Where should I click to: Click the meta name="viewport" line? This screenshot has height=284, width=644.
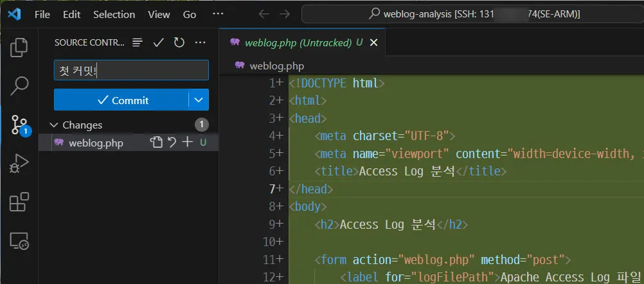[x=479, y=154]
